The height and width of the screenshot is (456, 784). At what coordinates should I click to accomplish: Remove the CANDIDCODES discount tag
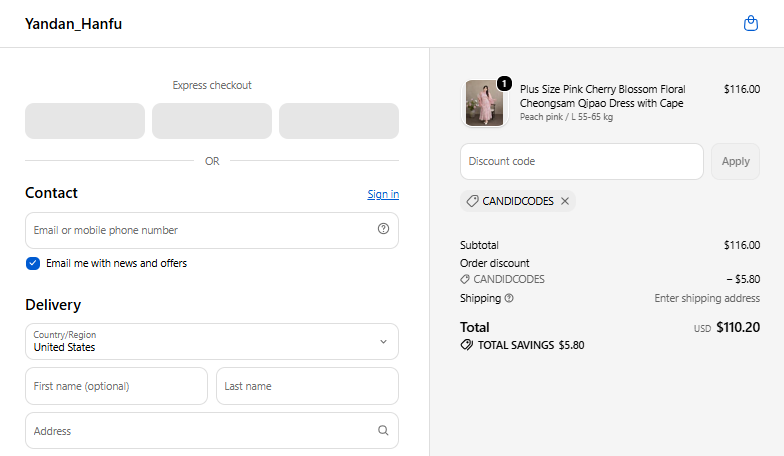565,201
